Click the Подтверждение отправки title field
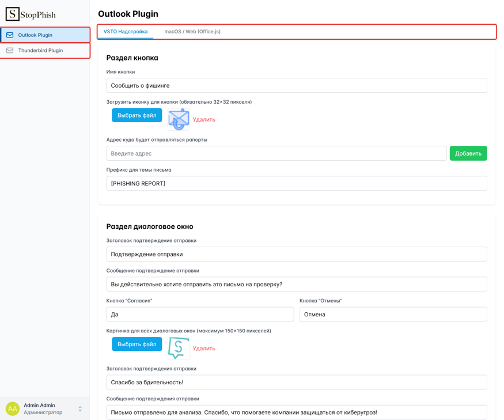Screen dimensions: 504x420 coord(297,254)
